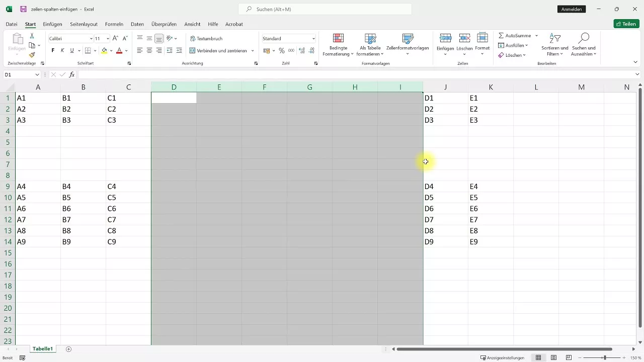Open the Überprüfen tab

[165, 24]
